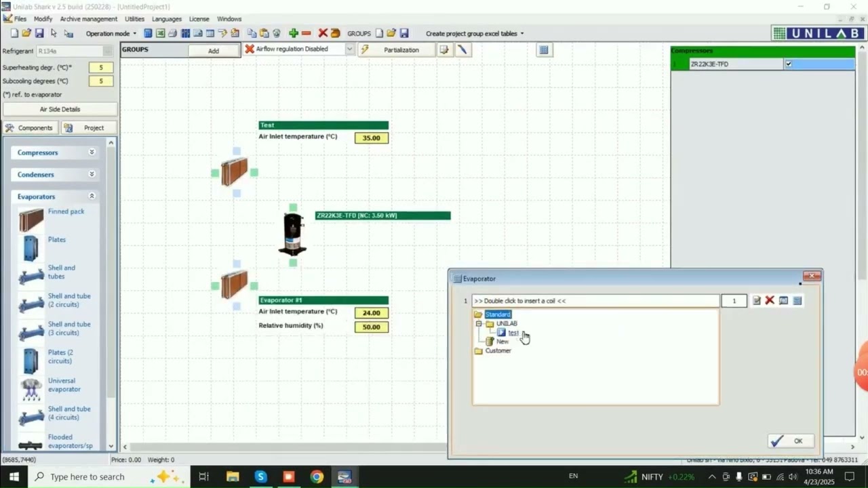Edit the Superheating degrees field
Screen dimensions: 868x488
(x=101, y=68)
